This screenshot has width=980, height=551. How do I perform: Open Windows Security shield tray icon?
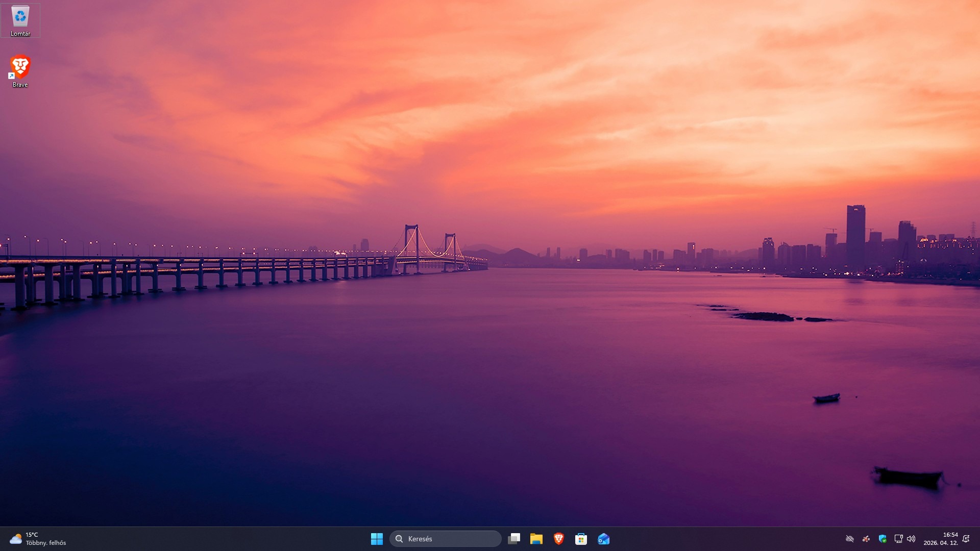click(x=883, y=539)
